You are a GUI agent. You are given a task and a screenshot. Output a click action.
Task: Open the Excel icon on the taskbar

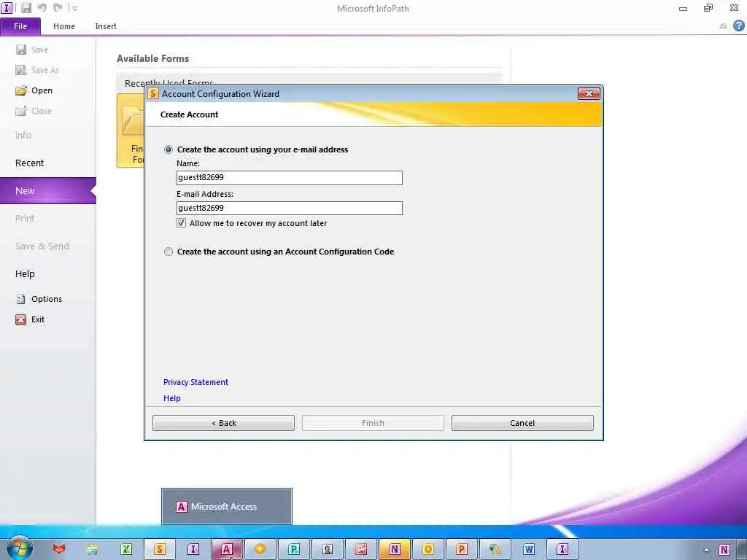pyautogui.click(x=126, y=549)
